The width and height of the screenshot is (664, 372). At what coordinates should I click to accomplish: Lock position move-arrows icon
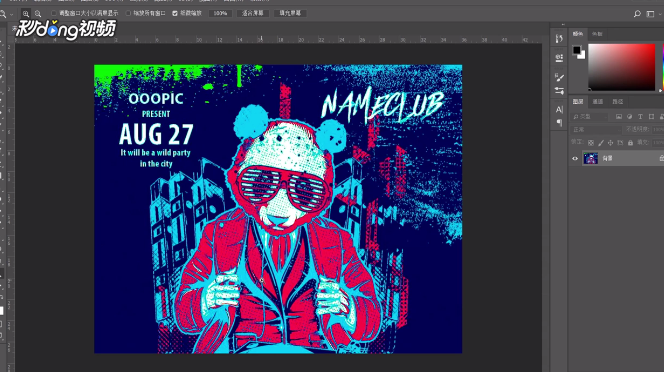point(610,143)
